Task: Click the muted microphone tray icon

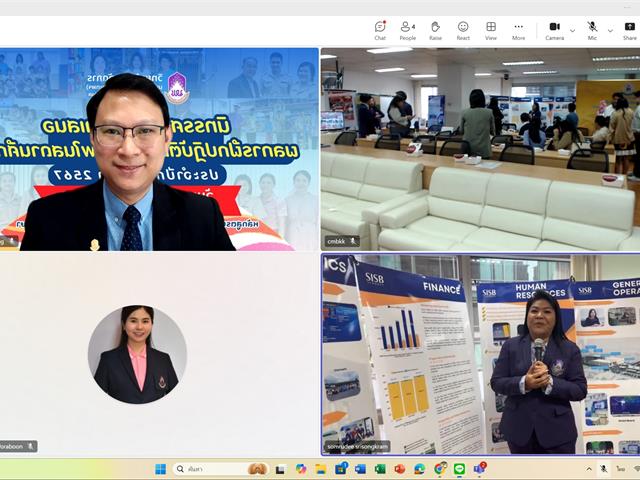Action: point(603,469)
